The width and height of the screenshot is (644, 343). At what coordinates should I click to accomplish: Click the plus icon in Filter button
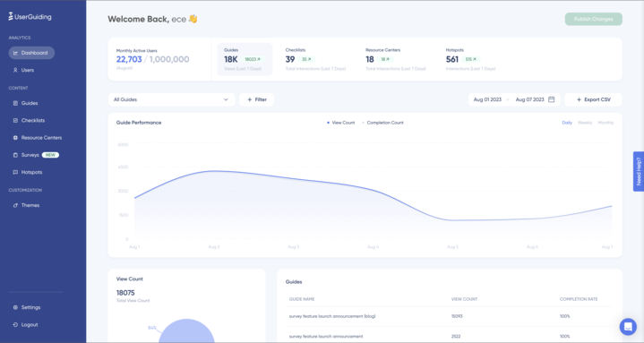249,99
